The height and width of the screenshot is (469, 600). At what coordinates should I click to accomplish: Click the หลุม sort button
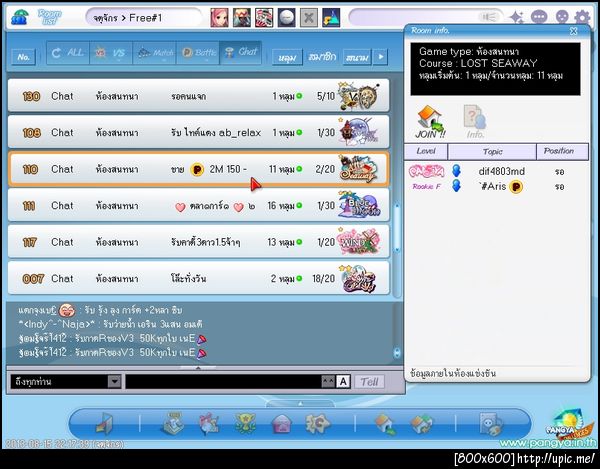click(287, 57)
